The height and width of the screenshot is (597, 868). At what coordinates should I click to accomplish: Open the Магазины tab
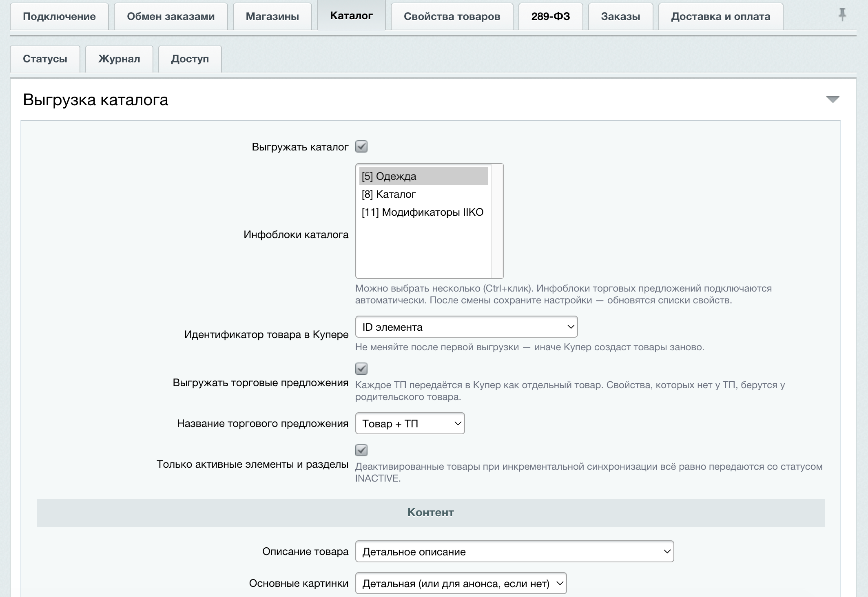(272, 16)
